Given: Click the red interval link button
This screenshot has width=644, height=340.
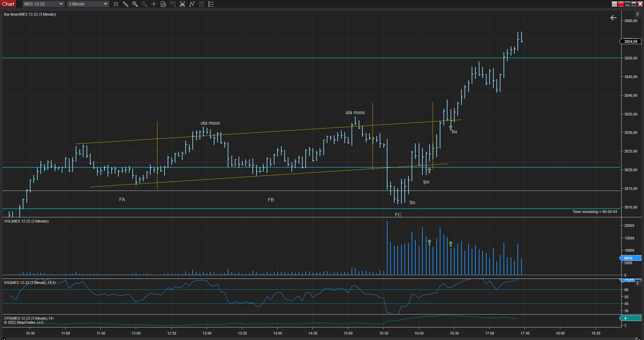Looking at the screenshot, I should [x=621, y=4].
